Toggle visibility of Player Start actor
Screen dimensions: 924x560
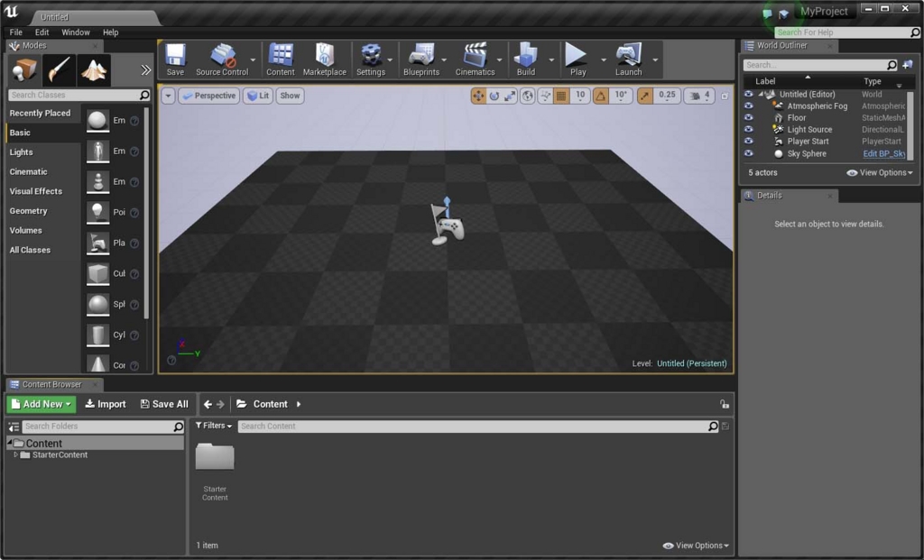[748, 142]
